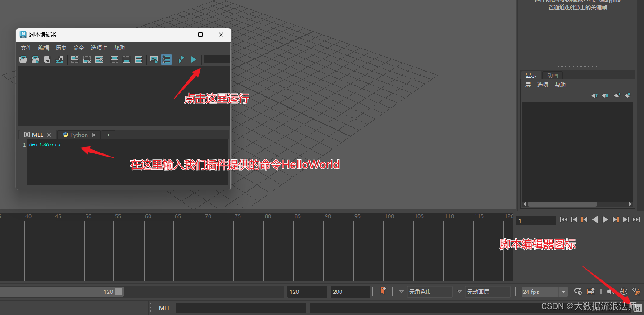Viewport: 644px width, 315px height.
Task: Show Input only layout icon
Action: pyautogui.click(x=127, y=59)
